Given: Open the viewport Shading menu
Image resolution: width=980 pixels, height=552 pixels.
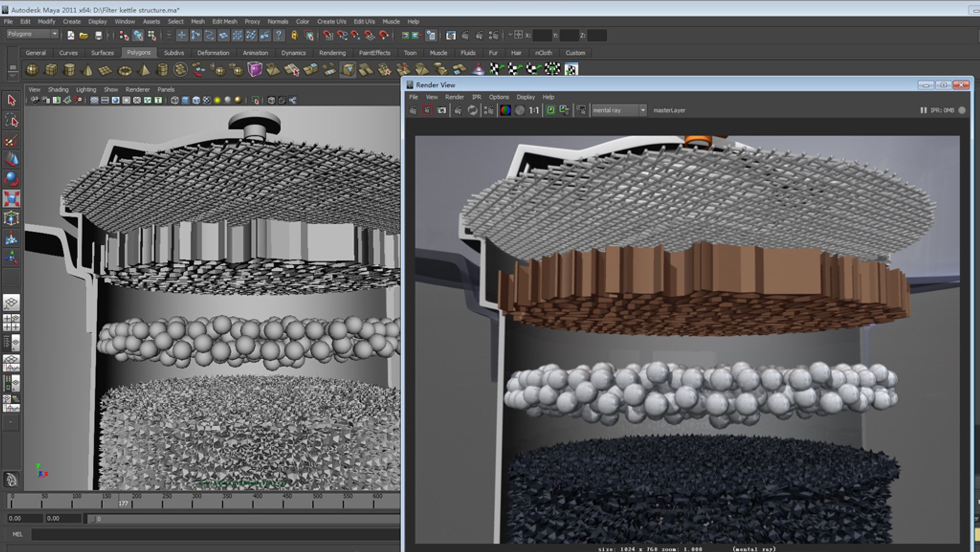Looking at the screenshot, I should point(58,89).
